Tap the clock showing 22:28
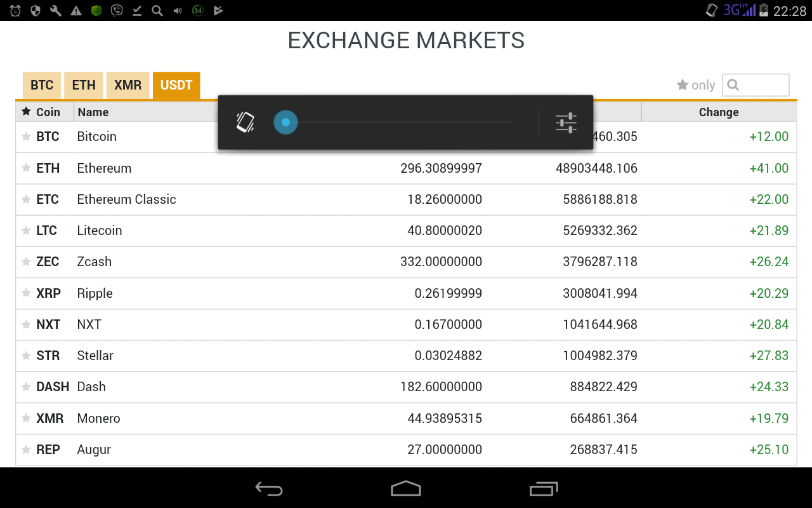This screenshot has width=812, height=508. pyautogui.click(x=790, y=11)
